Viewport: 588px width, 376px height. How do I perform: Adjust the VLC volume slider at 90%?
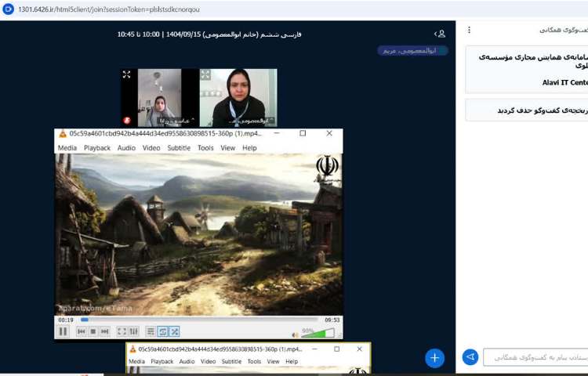pos(318,333)
